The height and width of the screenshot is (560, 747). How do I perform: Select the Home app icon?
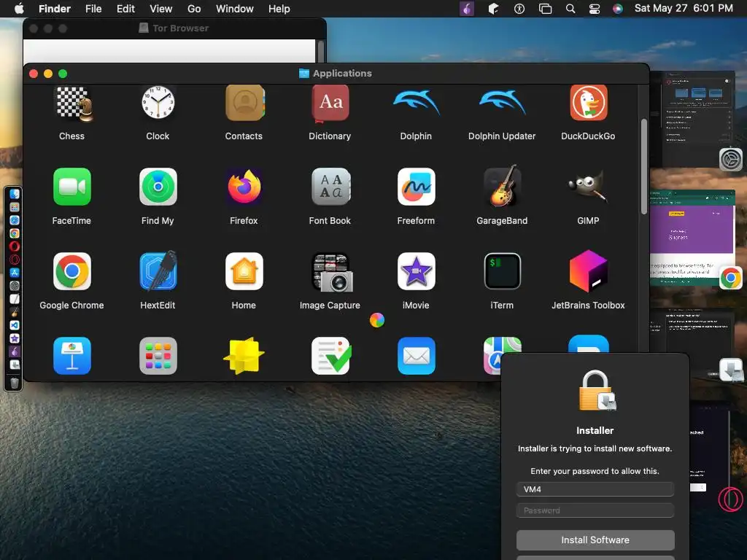tap(244, 271)
